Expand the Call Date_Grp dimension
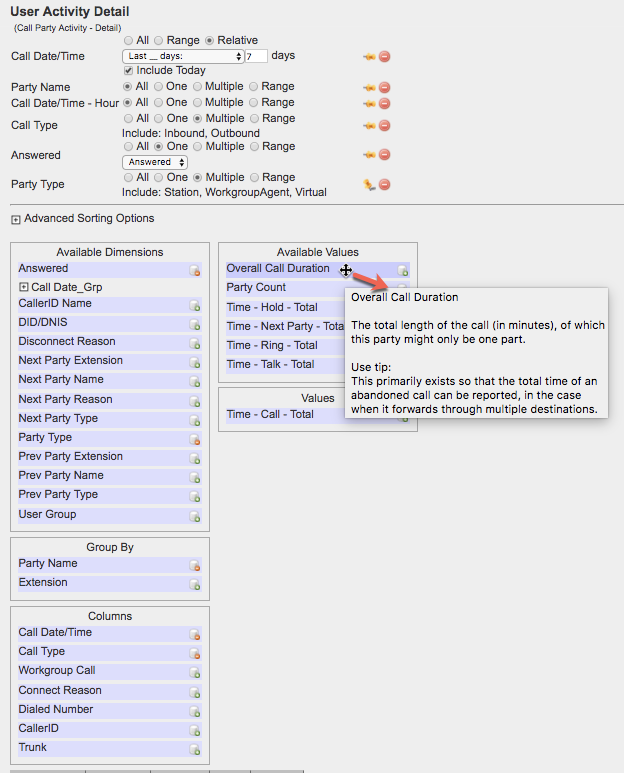 point(24,287)
